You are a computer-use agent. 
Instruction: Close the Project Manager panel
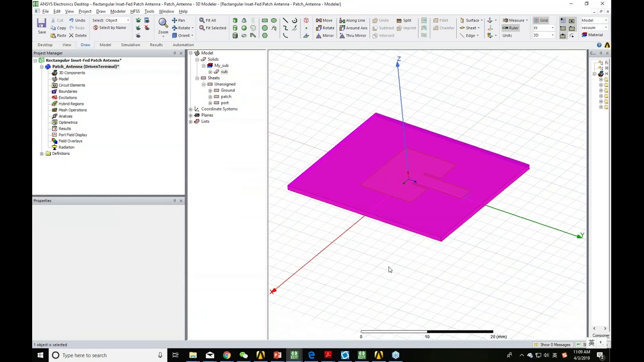[181, 53]
